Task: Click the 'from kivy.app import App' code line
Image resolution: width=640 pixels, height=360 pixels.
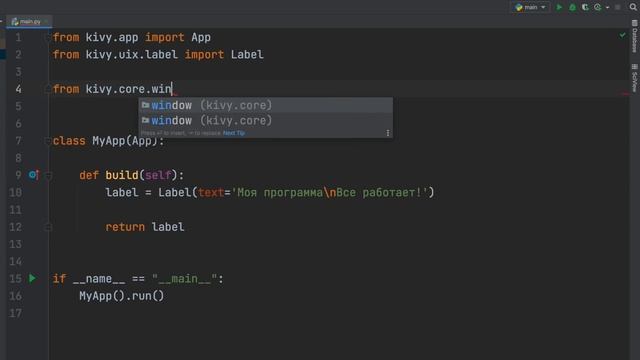Action: (132, 38)
